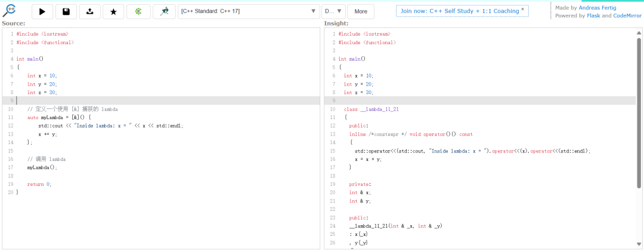The height and width of the screenshot is (252, 644).
Task: Open code in Compiler Explorer icon
Action: [x=138, y=12]
